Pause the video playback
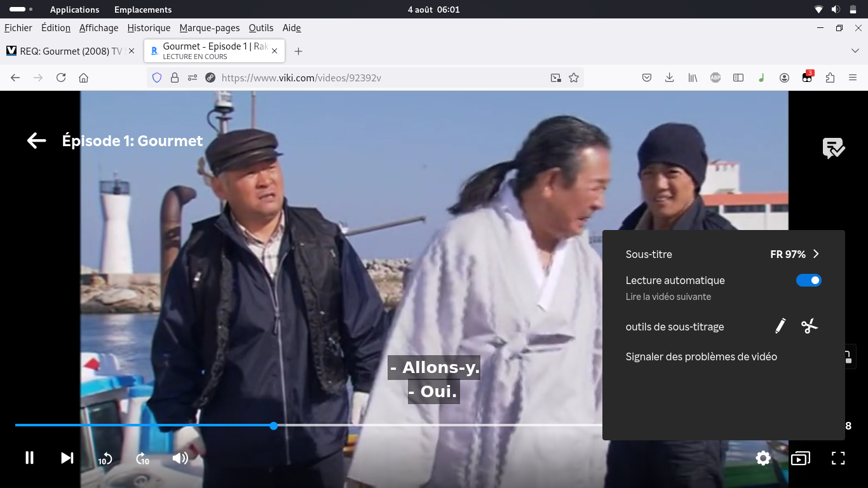 (29, 457)
